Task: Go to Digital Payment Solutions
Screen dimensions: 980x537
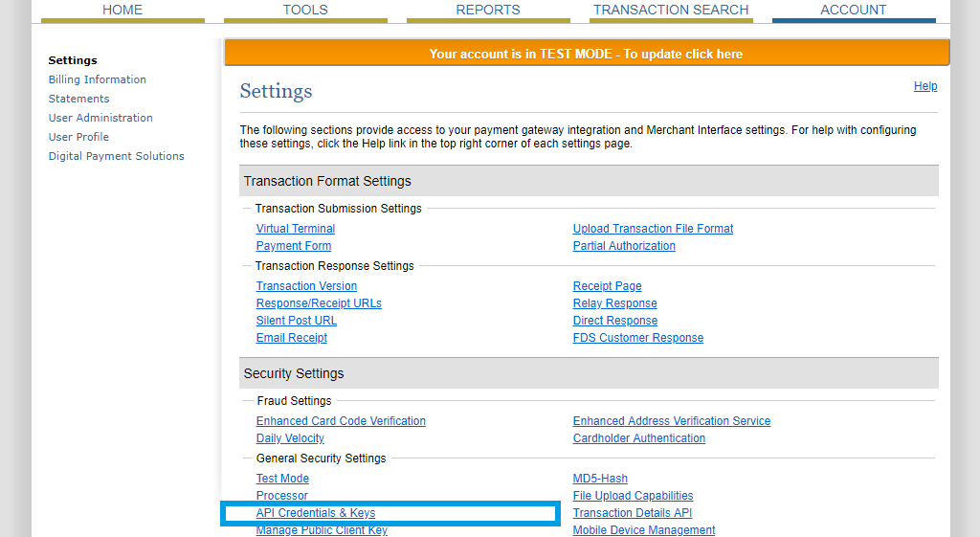Action: coord(117,156)
